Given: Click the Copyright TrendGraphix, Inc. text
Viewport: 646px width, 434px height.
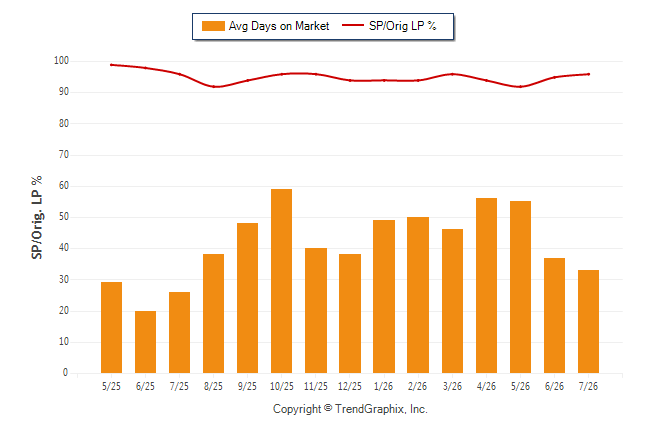Looking at the screenshot, I should tap(350, 409).
